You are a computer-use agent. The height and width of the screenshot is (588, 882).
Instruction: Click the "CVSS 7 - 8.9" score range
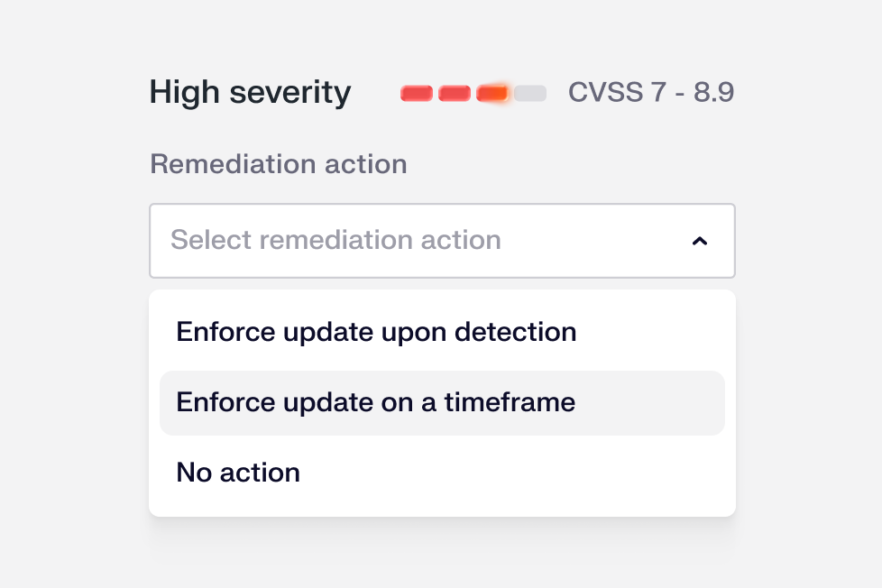650,92
